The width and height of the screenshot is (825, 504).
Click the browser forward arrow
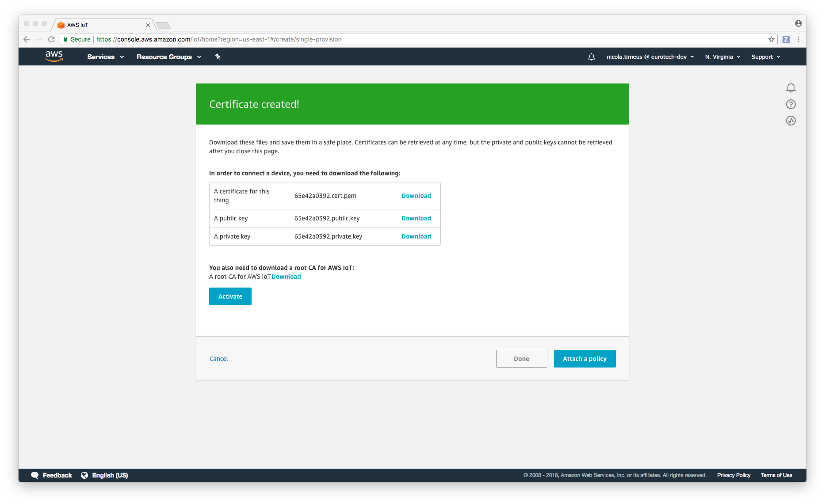tap(39, 39)
